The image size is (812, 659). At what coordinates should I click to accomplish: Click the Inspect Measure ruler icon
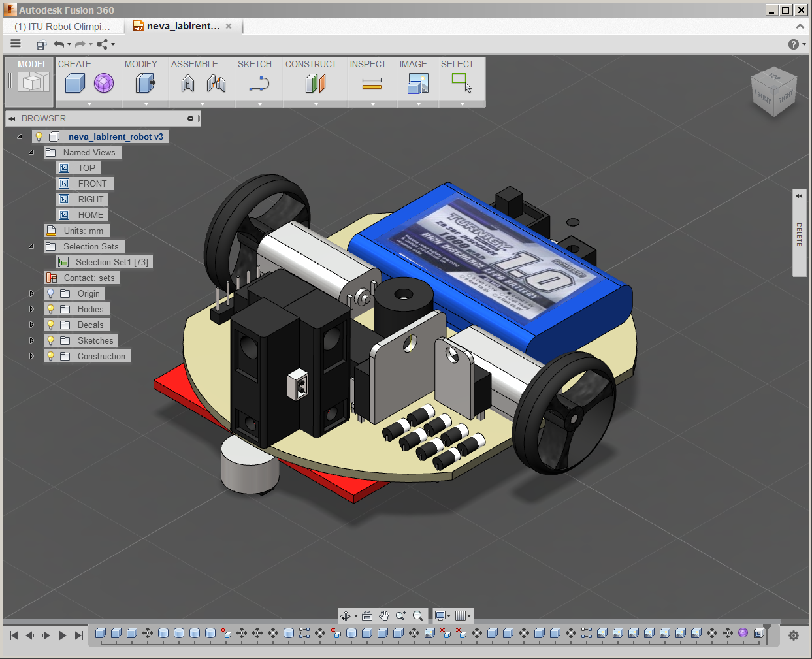pos(372,84)
